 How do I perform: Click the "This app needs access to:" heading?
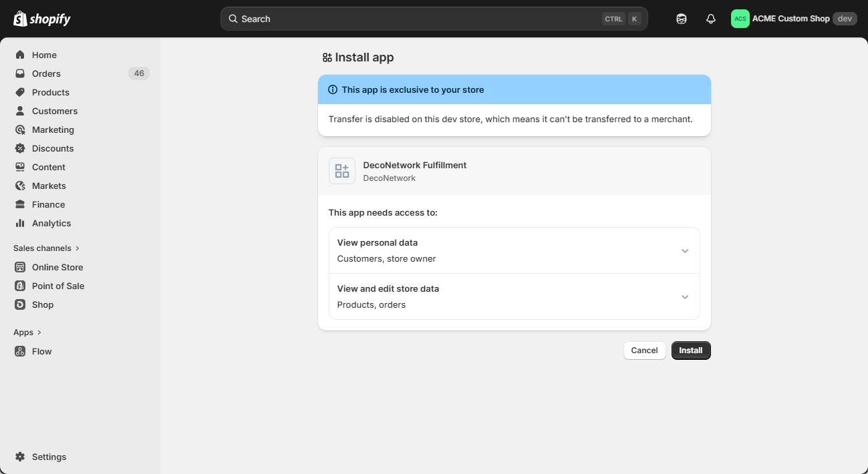coord(383,212)
